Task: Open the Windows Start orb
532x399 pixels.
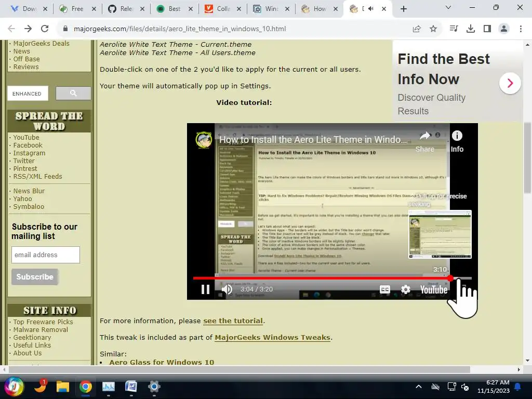Action: [x=14, y=387]
